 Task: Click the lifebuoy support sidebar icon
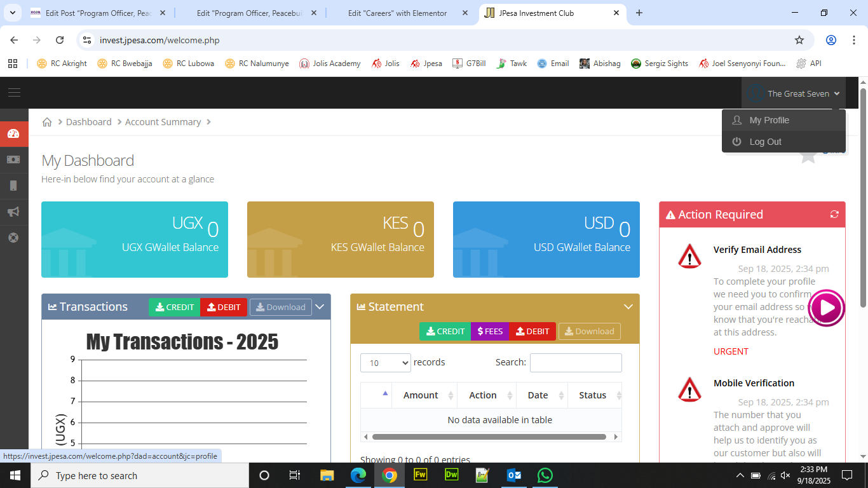point(13,238)
